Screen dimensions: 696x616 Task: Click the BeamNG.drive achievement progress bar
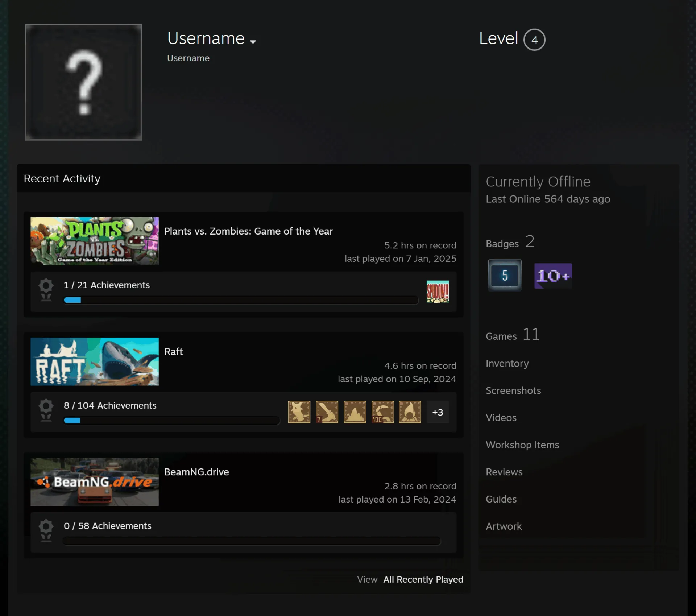[252, 541]
